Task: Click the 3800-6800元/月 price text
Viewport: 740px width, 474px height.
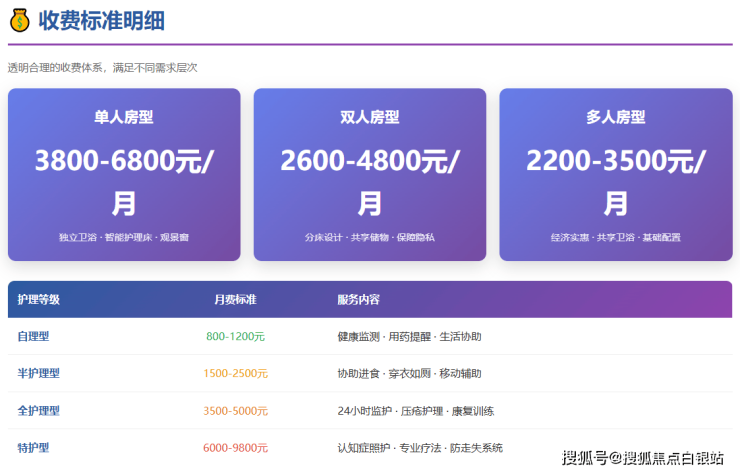Action: pos(124,180)
